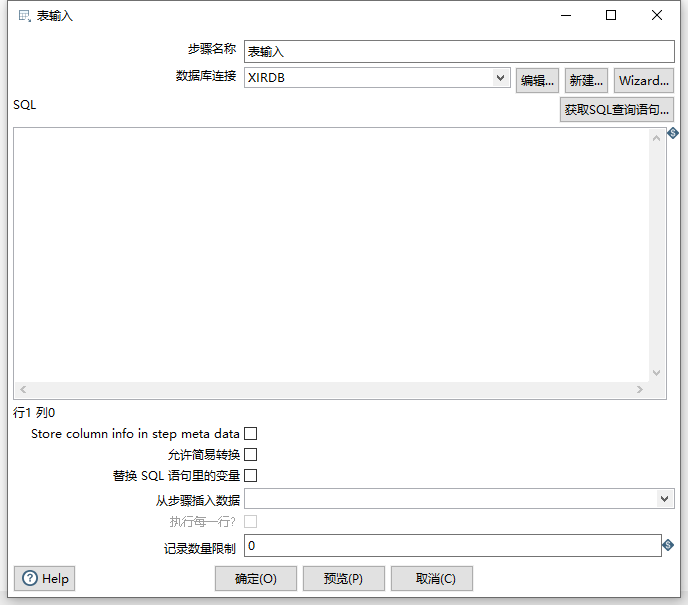Check 替换 SQL 语句里的变量 option
Image resolution: width=688 pixels, height=605 pixels.
pos(251,476)
